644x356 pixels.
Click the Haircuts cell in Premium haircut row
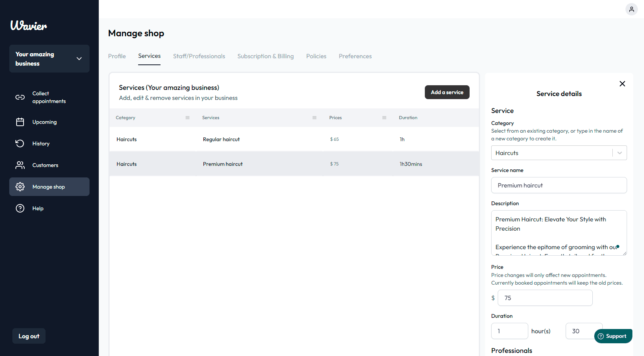click(x=127, y=164)
